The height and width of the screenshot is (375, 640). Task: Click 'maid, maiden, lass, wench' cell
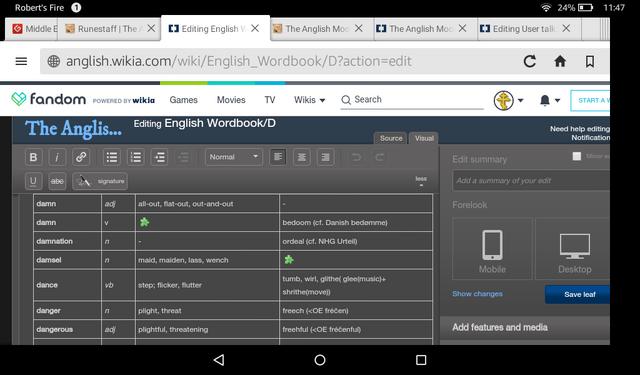207,260
